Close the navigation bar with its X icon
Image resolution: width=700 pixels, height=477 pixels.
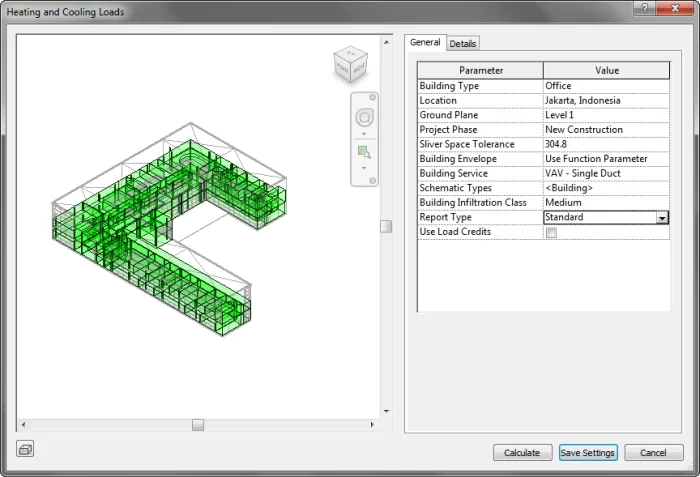(373, 98)
